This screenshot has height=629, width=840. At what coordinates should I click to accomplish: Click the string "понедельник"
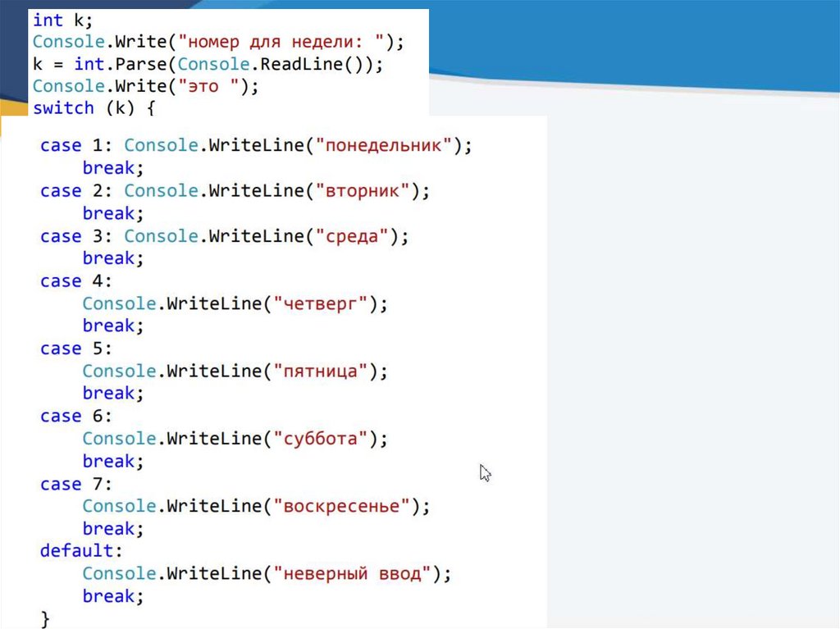point(384,145)
